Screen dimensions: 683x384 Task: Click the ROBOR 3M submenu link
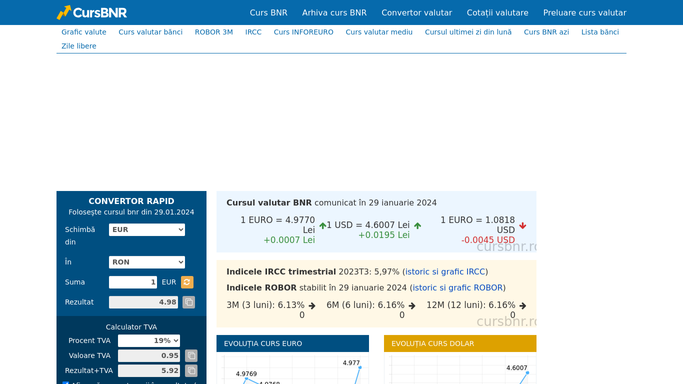214,32
